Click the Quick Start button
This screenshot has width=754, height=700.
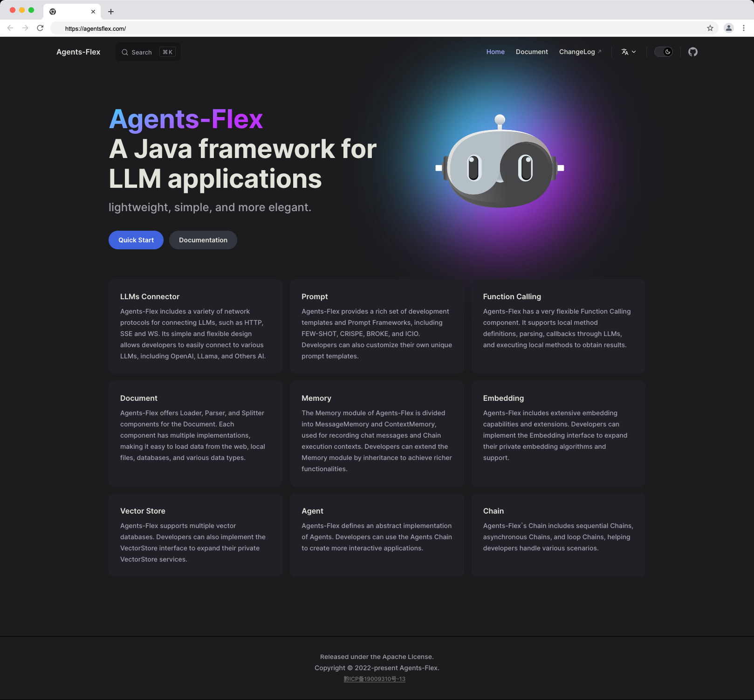pyautogui.click(x=136, y=240)
